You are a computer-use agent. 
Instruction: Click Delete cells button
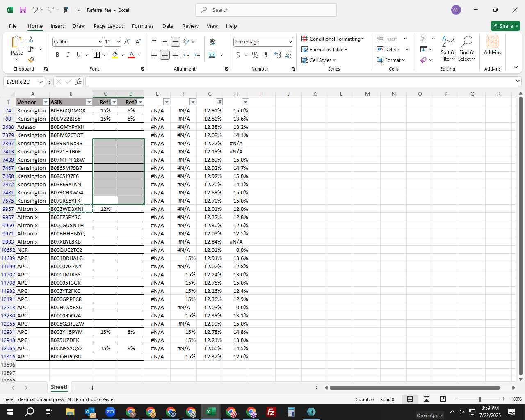[388, 49]
